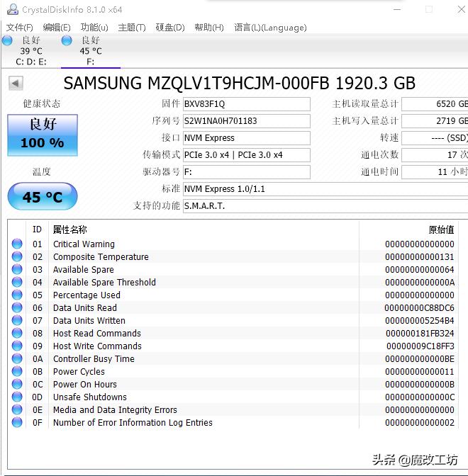
Task: Click the Composite Temperature status icon
Action: [17, 256]
